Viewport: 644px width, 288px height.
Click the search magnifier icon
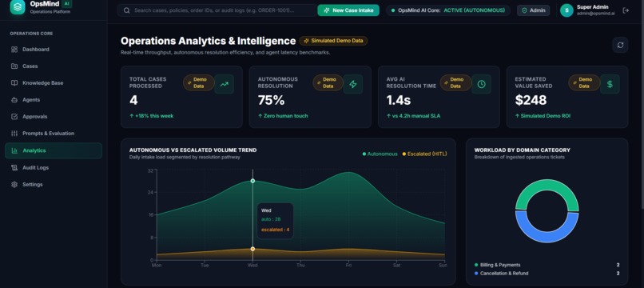126,10
